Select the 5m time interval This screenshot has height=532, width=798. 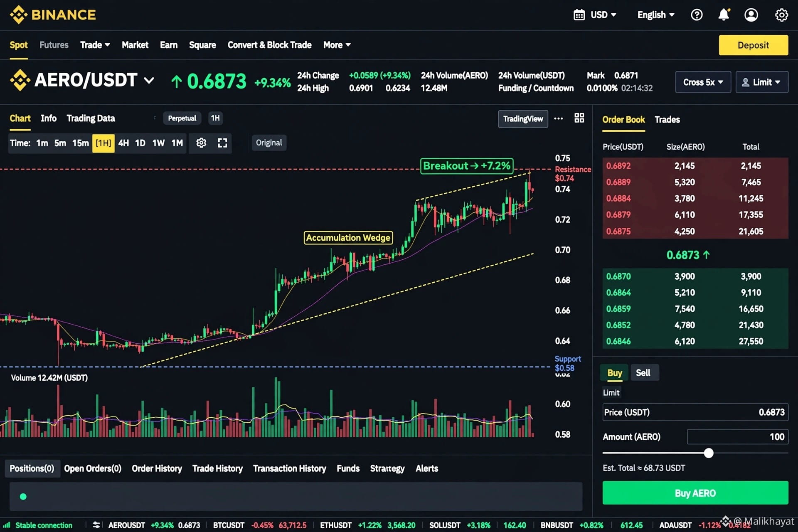pos(60,143)
